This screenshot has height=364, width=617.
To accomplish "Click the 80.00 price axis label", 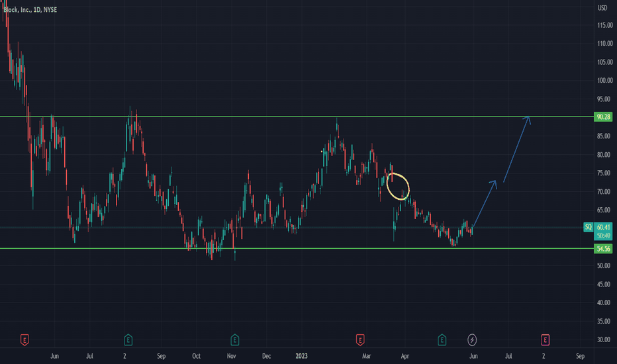I will coord(603,155).
